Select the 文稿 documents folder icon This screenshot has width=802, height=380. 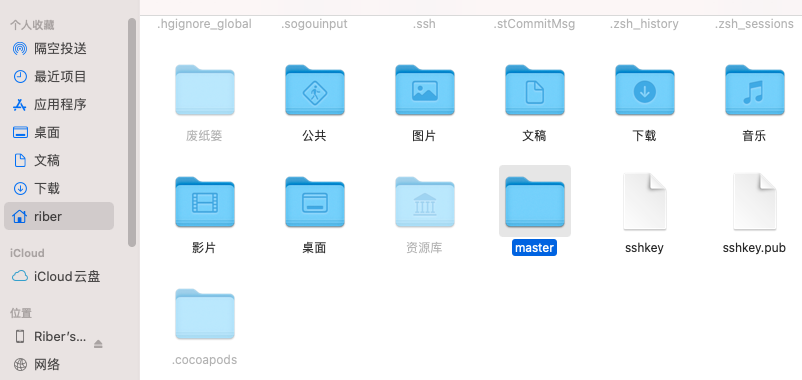534,90
